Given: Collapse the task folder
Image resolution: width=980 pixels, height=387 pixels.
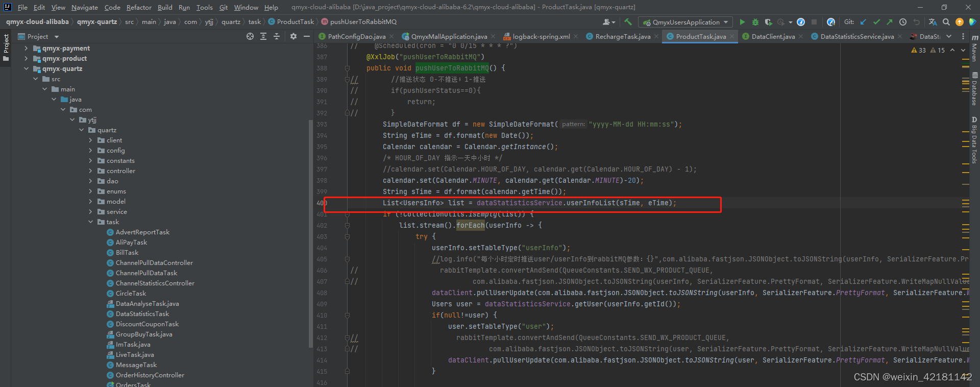Looking at the screenshot, I should coord(91,222).
